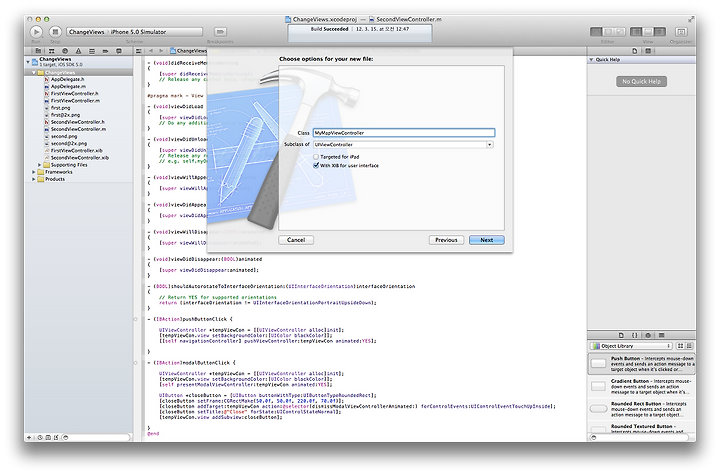Screen dimensions: 720x475
Task: Select the Assistant editor button
Action: click(x=608, y=32)
